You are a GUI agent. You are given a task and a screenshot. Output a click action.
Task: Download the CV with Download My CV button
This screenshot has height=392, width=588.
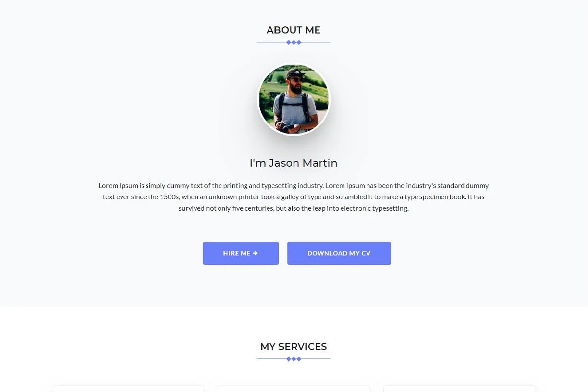point(339,253)
